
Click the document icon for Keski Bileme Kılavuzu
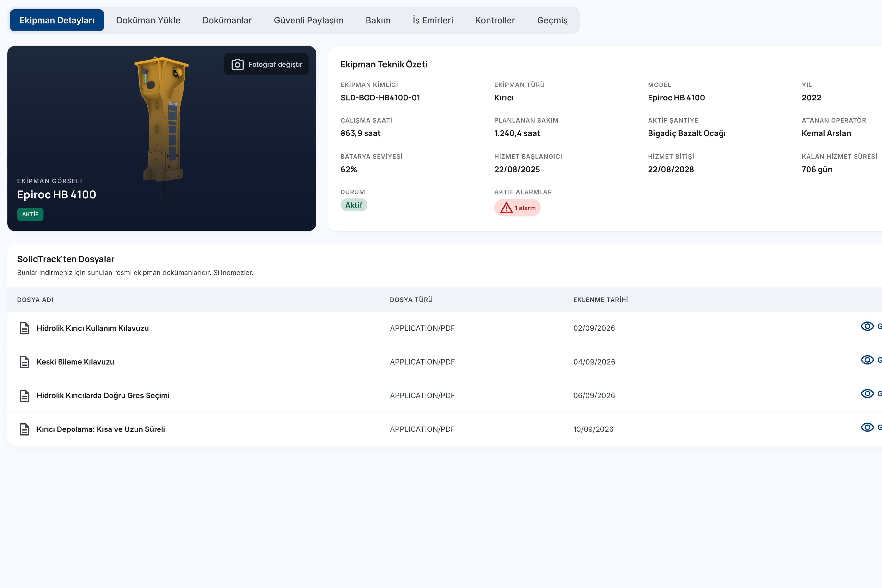(x=24, y=362)
